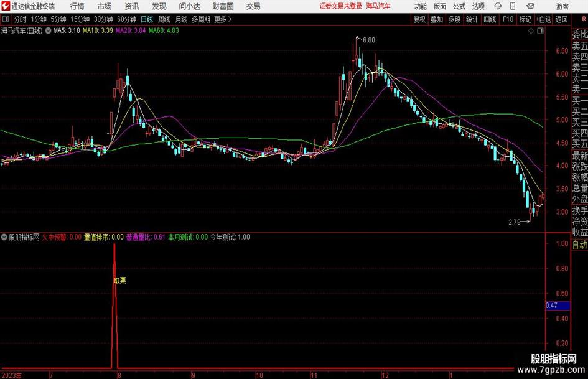The image size is (588, 379).
Task: Select the 周线 weekly period
Action: (164, 19)
